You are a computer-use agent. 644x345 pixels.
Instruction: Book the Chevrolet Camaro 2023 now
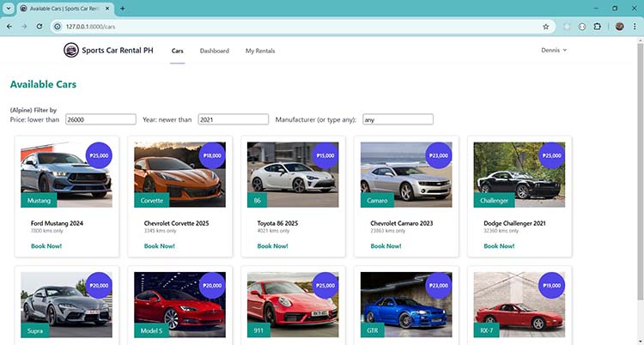(386, 246)
